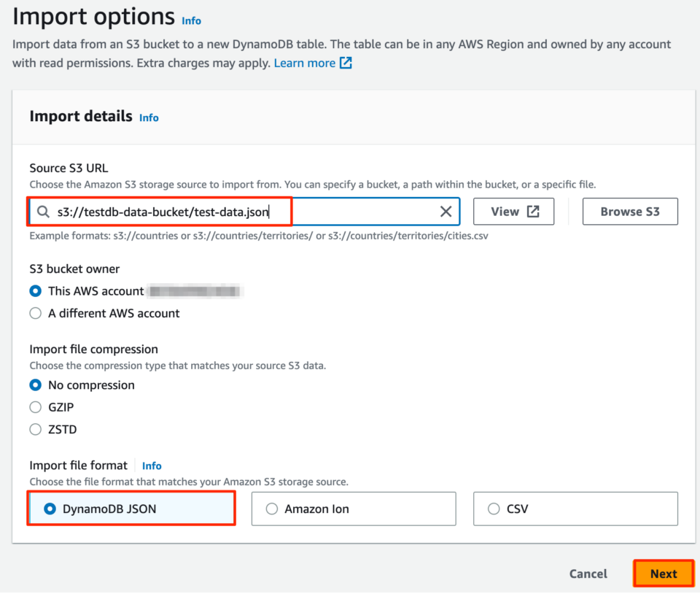Screen dimensions: 700x610
Task: Select ZSTD as the compression type
Action: 35,430
